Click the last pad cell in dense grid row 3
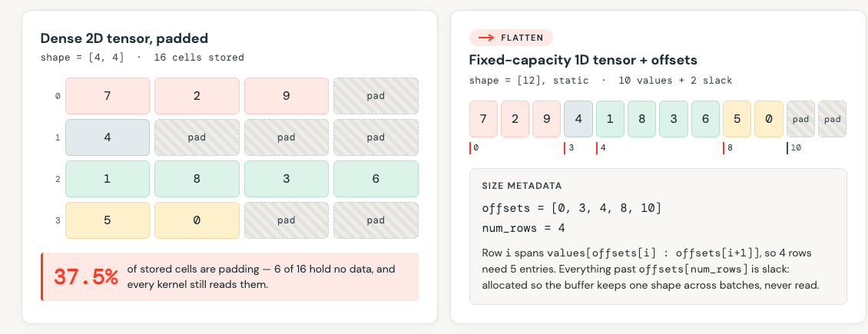Image resolution: width=868 pixels, height=334 pixels. tap(376, 220)
